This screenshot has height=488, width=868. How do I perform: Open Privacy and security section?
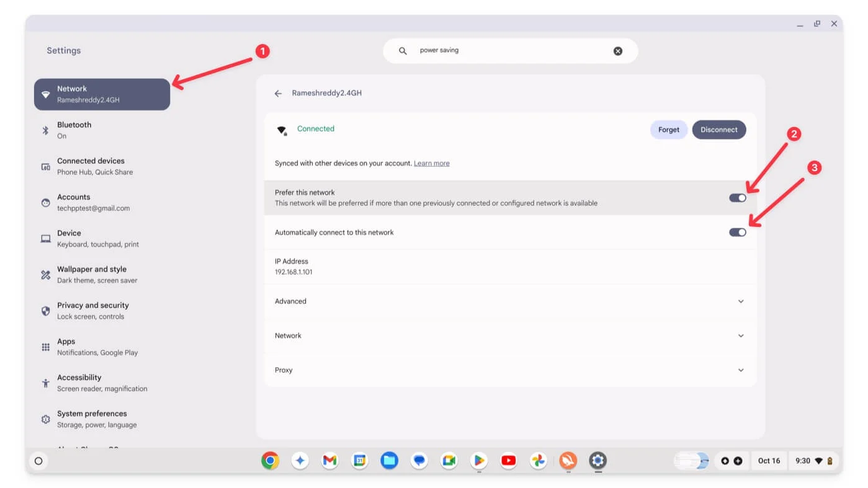click(102, 311)
